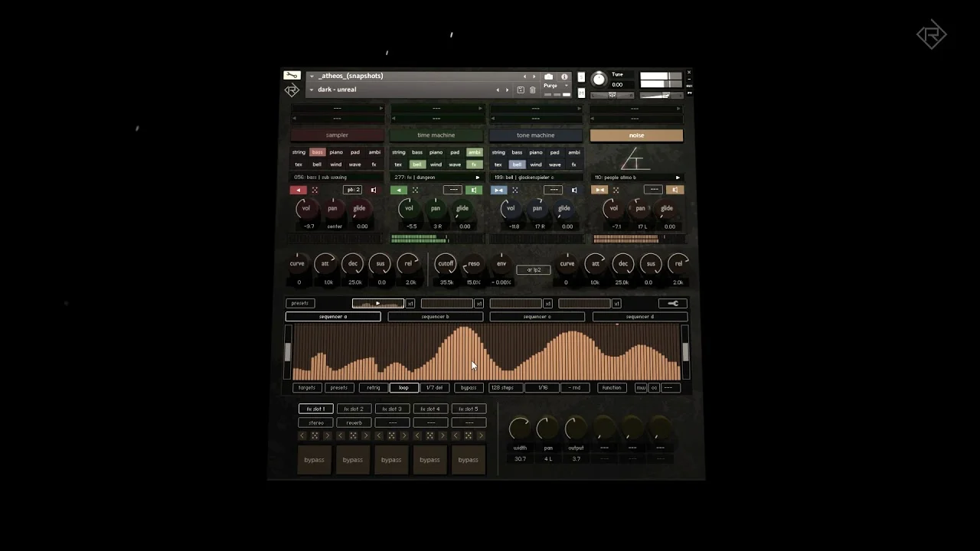
Task: Open the sequencer wrench settings icon
Action: (673, 303)
